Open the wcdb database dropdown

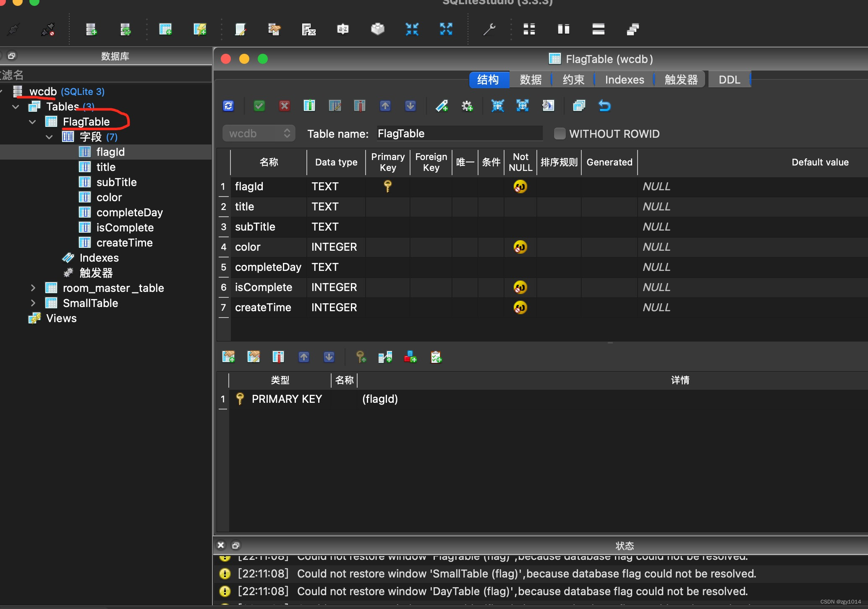[x=259, y=134]
